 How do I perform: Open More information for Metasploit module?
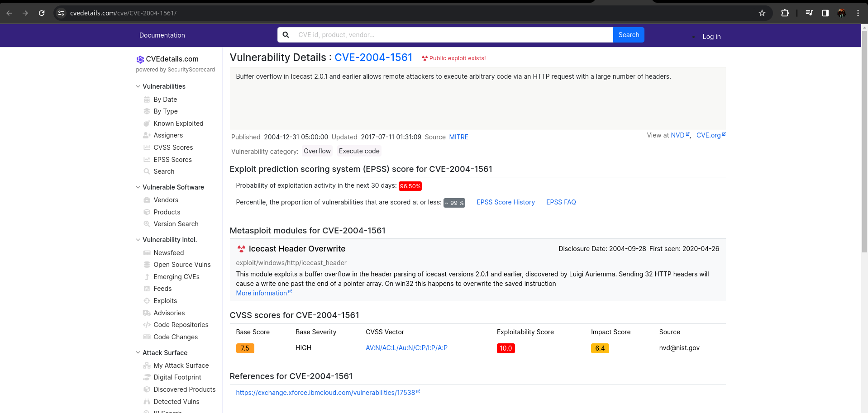click(264, 293)
